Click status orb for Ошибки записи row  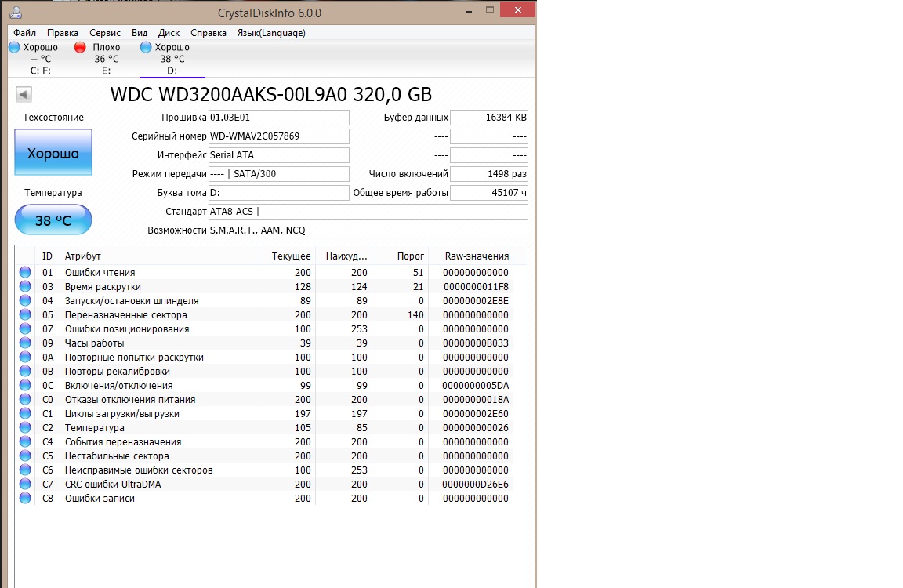pyautogui.click(x=25, y=498)
